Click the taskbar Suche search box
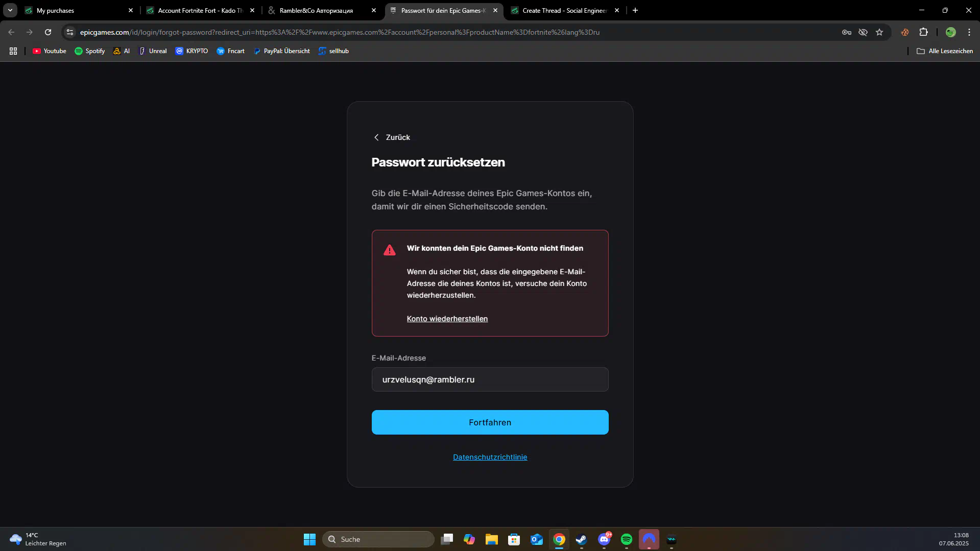 coord(378,539)
